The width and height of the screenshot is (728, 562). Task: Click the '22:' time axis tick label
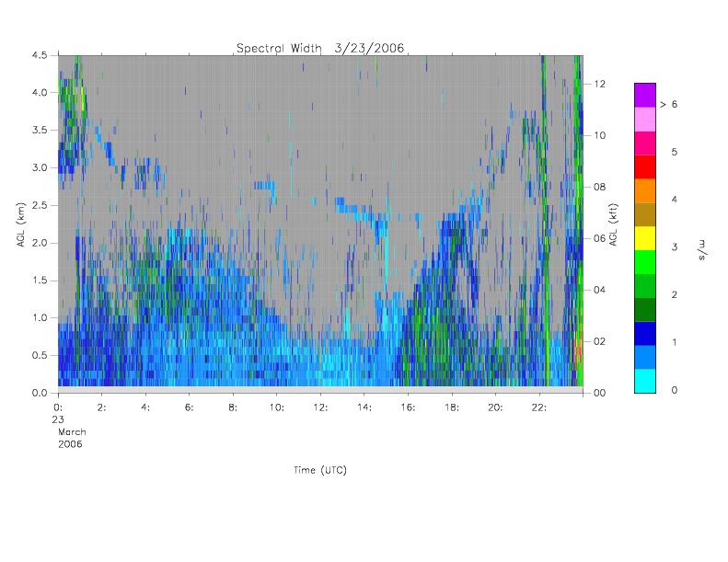click(x=539, y=407)
